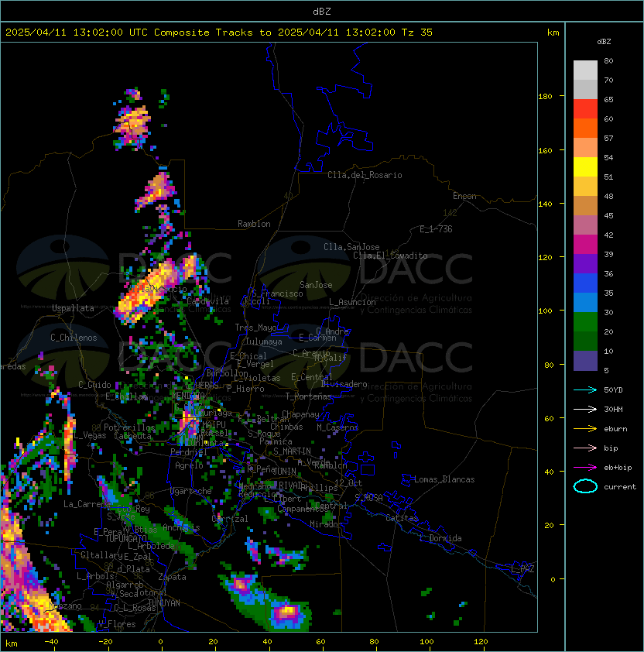Click the 'Clla.del_Rosario' place label
The image size is (644, 652).
point(365,175)
